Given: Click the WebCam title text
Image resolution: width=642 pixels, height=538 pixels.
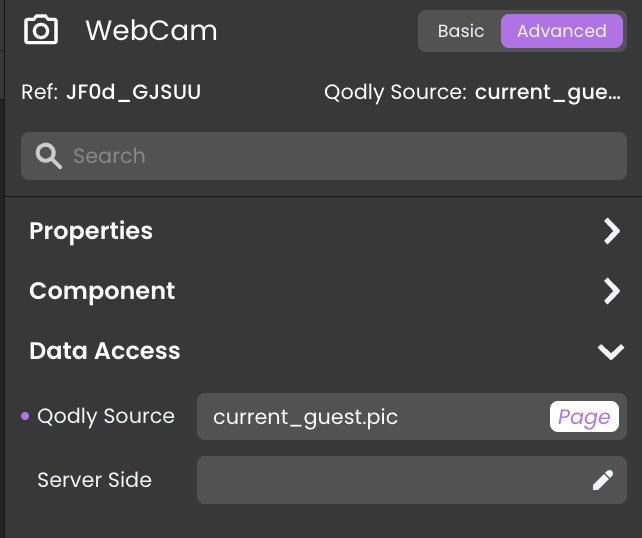Looking at the screenshot, I should click(151, 31).
